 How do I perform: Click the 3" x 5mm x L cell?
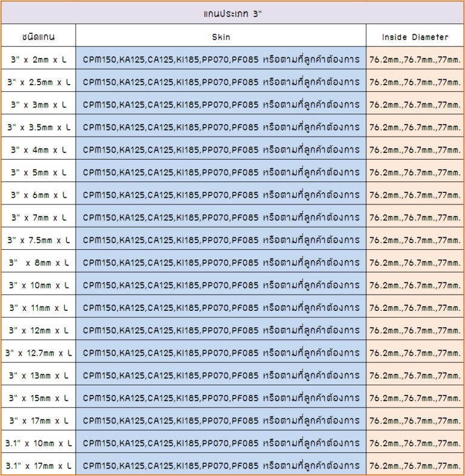[x=39, y=171]
